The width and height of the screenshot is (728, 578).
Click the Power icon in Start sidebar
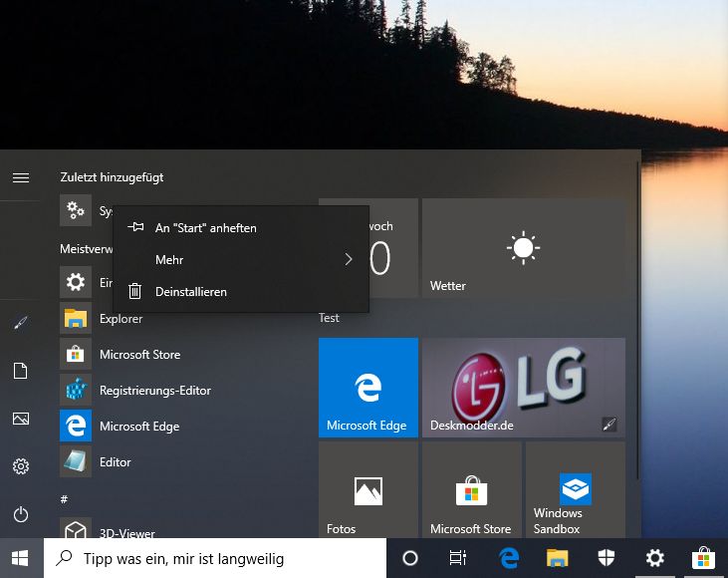(21, 514)
